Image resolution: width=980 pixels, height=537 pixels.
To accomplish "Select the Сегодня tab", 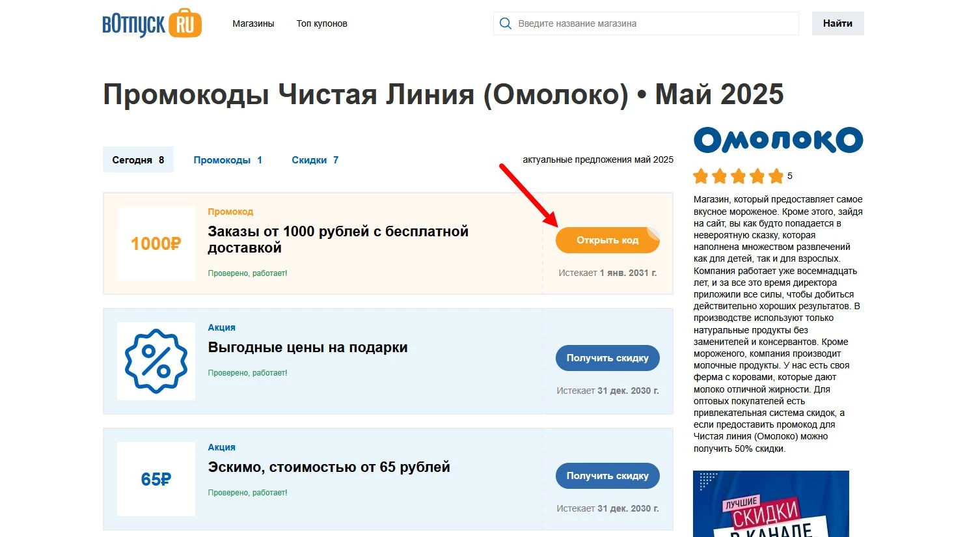I will (x=137, y=159).
